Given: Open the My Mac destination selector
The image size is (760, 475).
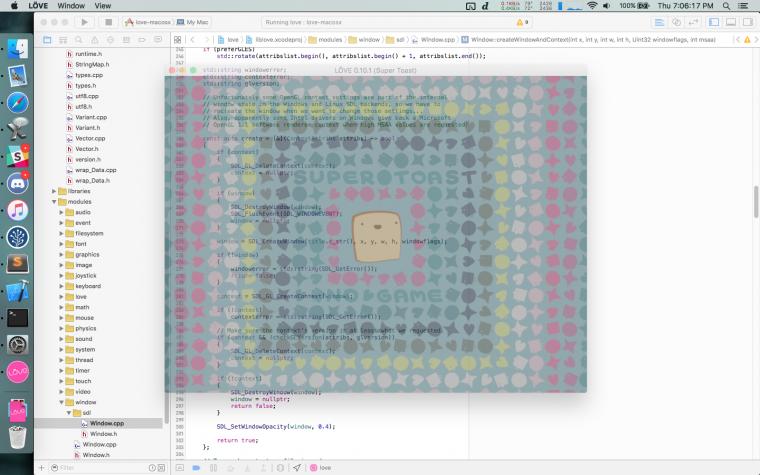Looking at the screenshot, I should coord(193,22).
